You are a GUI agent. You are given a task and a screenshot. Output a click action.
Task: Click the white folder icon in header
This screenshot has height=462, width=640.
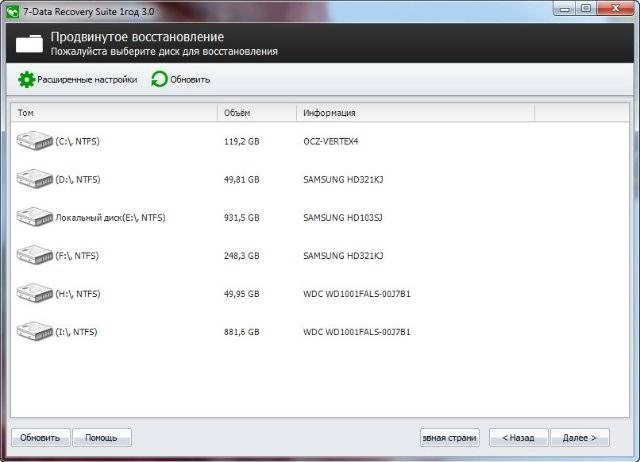tap(29, 44)
